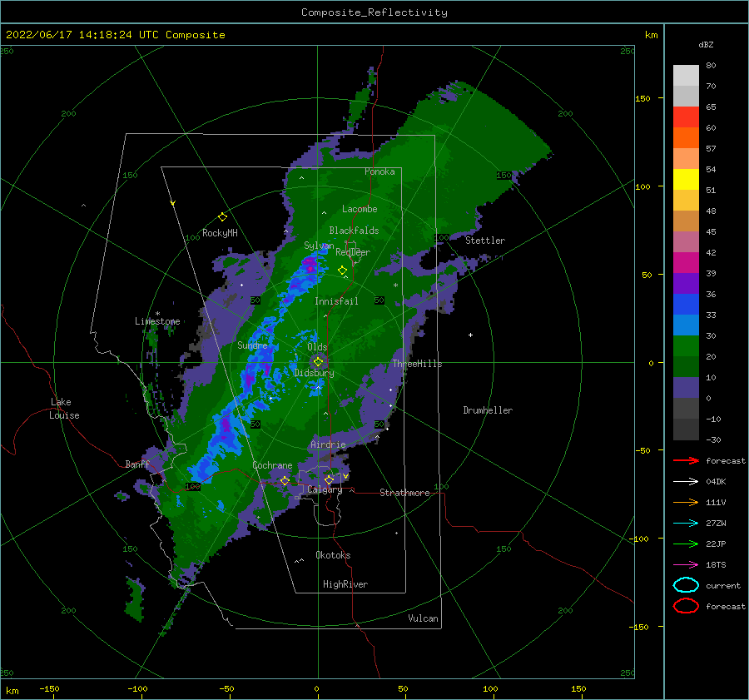Click the Banff label

[x=137, y=464]
